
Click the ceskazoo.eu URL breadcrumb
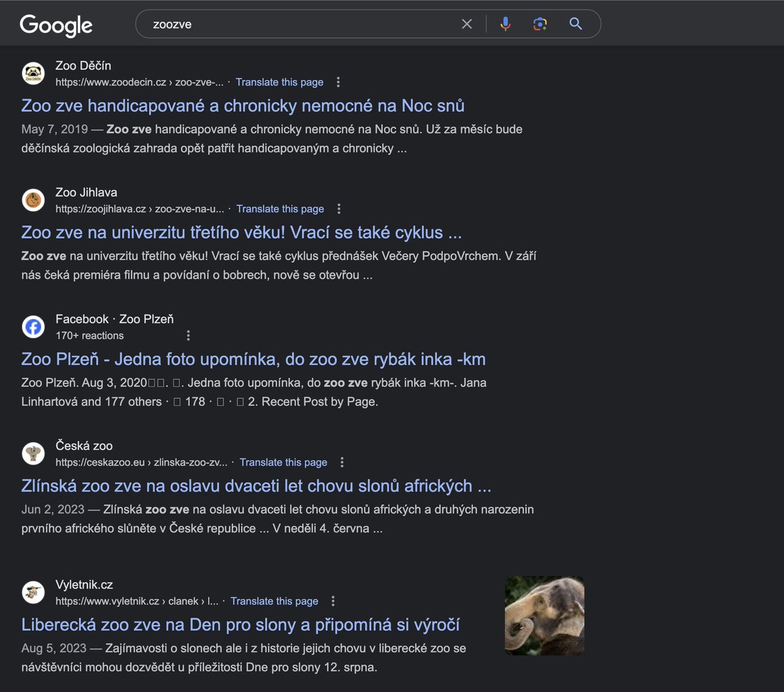pos(141,463)
